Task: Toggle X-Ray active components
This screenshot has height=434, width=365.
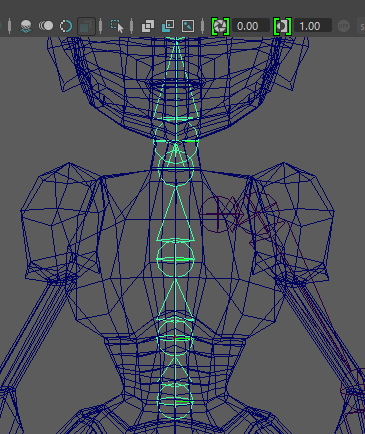Action: pos(168,26)
